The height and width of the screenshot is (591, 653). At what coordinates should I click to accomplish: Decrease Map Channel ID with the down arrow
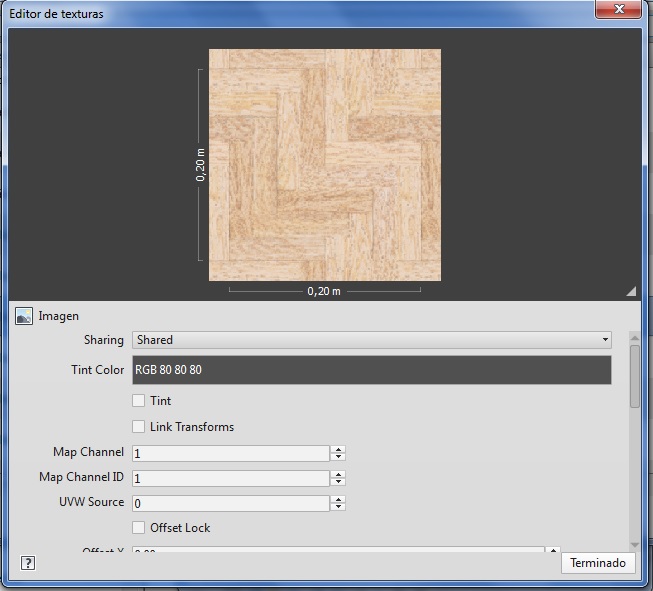point(338,482)
